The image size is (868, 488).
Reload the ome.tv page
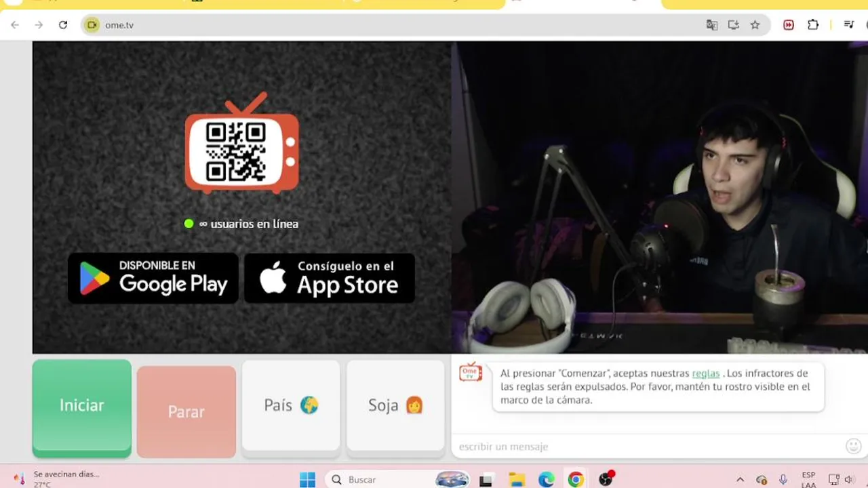tap(63, 25)
